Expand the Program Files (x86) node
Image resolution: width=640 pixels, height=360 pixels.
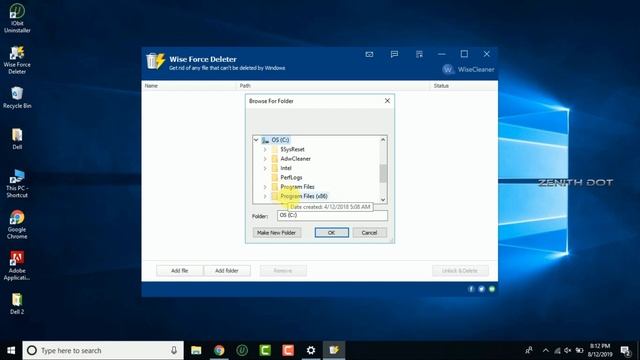(265, 196)
